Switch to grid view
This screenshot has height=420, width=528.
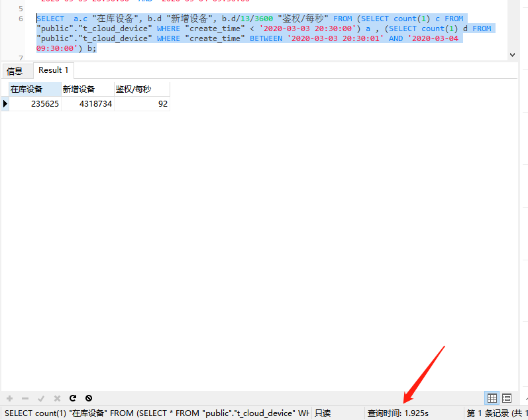492,398
